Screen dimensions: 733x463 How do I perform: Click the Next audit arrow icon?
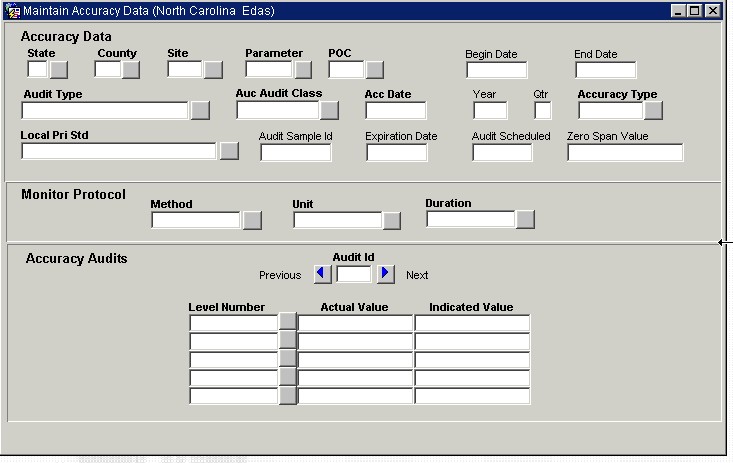tap(386, 274)
